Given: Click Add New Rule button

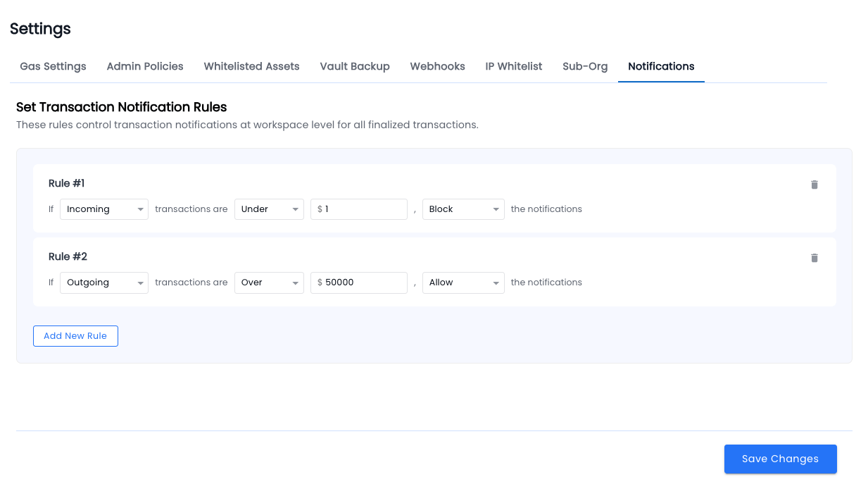Looking at the screenshot, I should tap(75, 336).
